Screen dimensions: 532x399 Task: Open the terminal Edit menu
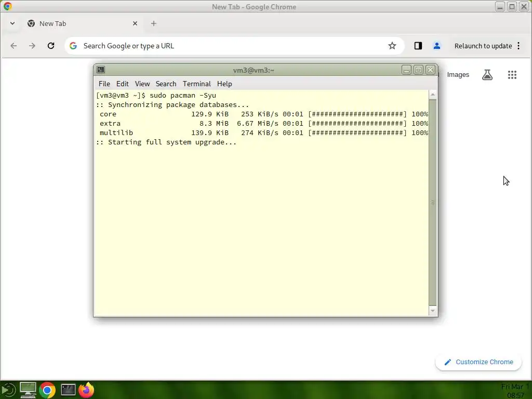(123, 84)
